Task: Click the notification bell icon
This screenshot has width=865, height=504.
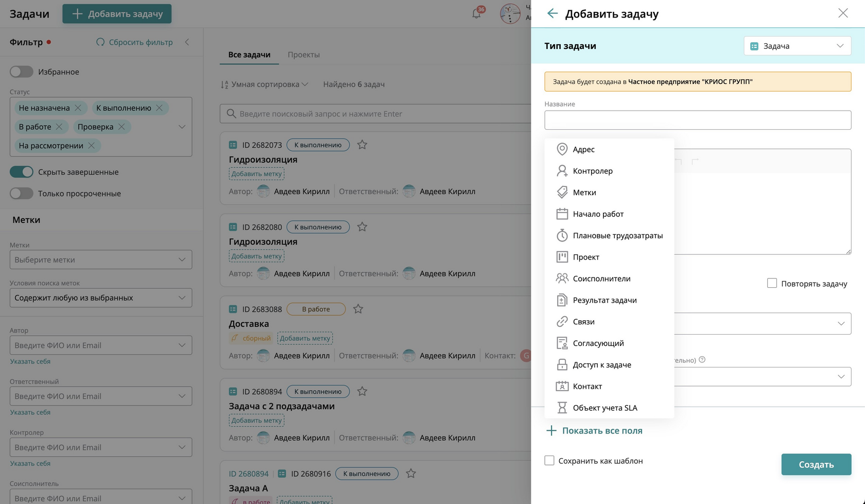Action: click(x=477, y=14)
